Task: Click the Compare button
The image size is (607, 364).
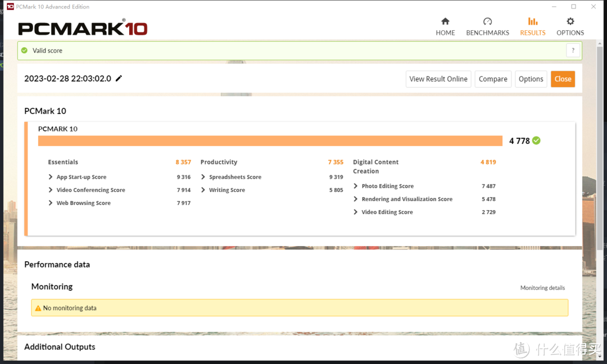Action: click(x=493, y=79)
